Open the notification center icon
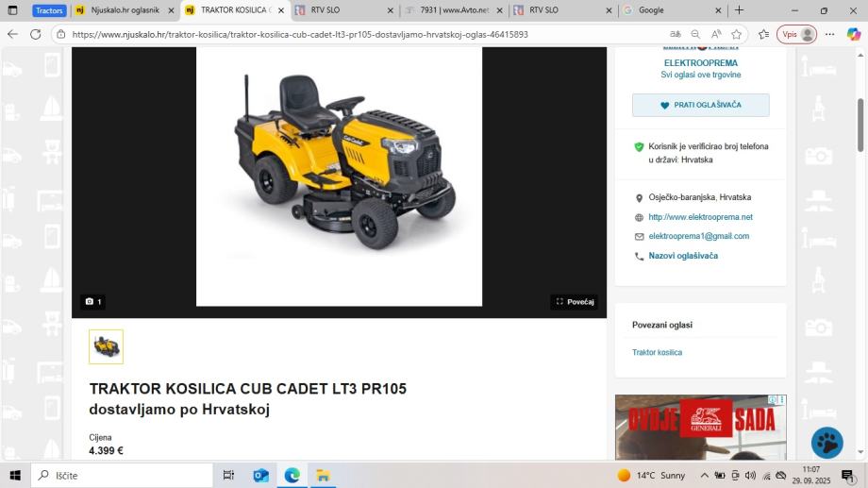This screenshot has width=868, height=488. (x=848, y=476)
